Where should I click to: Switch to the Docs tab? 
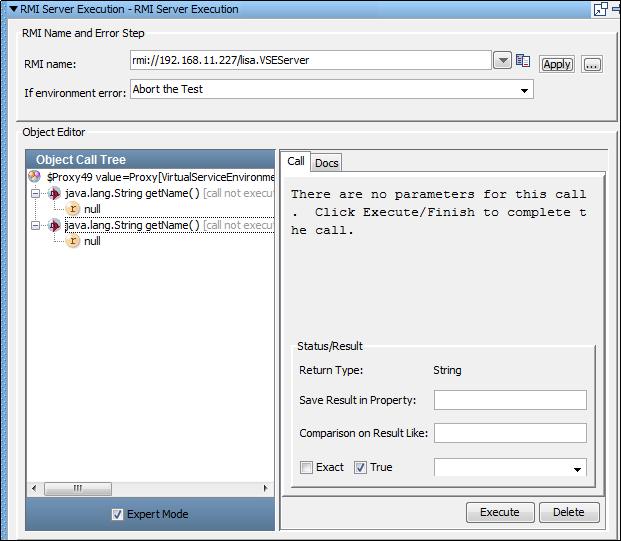click(x=326, y=163)
